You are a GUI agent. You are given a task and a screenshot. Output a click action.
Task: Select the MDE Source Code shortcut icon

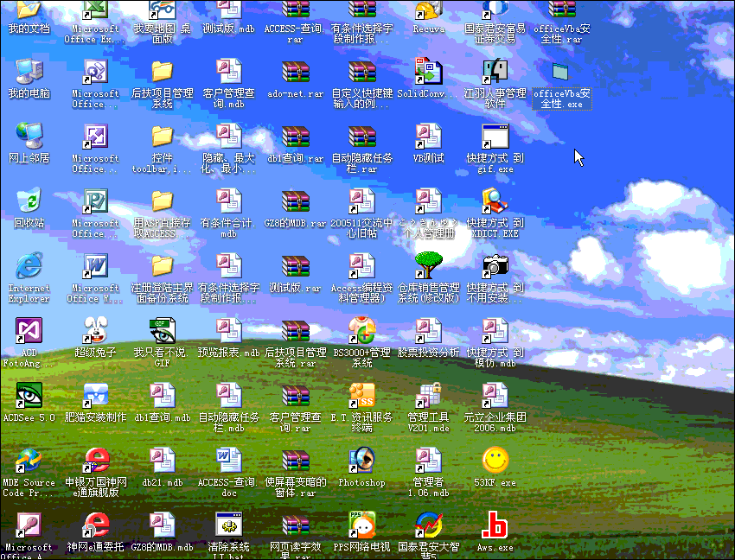coord(29,460)
